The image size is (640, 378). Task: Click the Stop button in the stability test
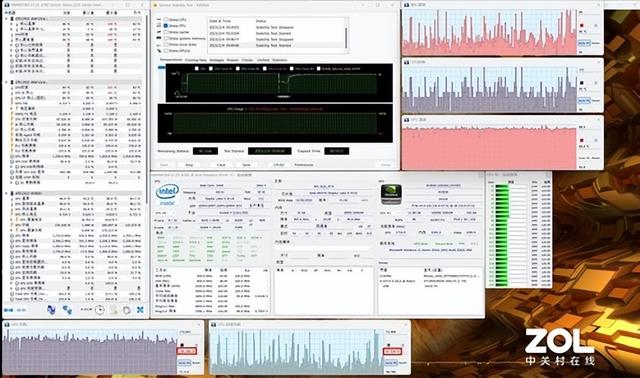tap(189, 165)
